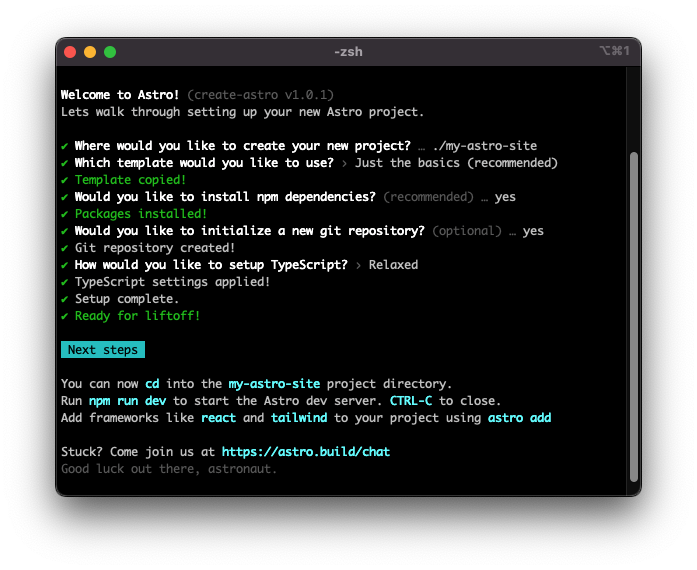
Task: Close the terminal window with red button
Action: click(70, 52)
